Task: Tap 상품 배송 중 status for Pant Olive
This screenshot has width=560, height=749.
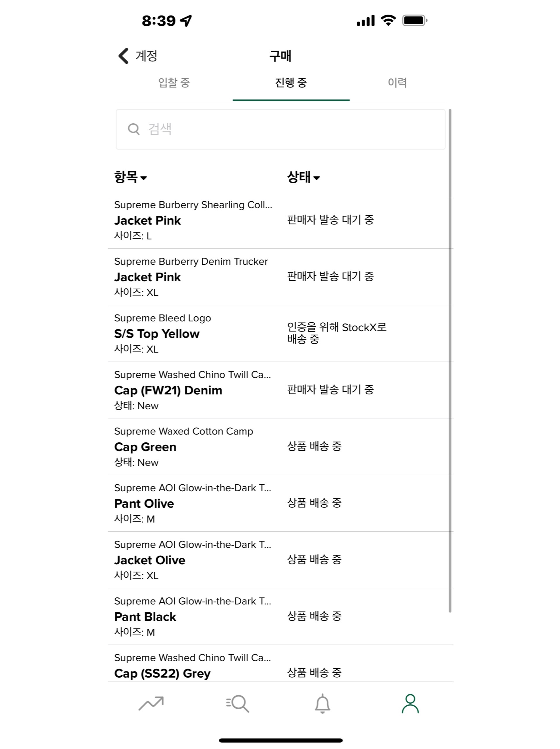Action: pos(314,503)
